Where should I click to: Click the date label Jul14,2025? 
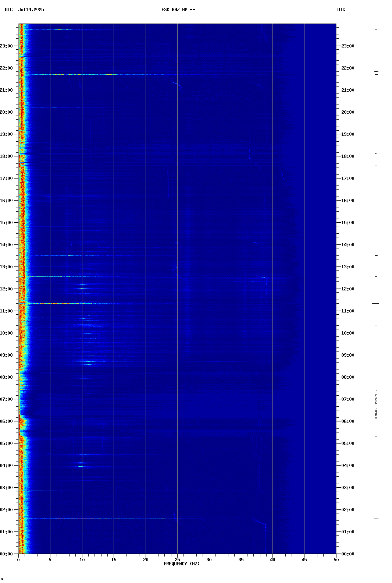coord(31,10)
